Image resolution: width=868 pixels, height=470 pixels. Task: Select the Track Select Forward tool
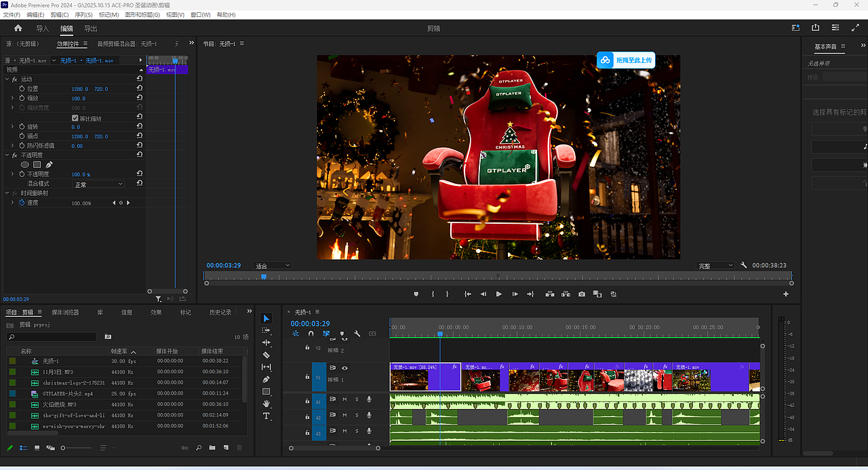tap(267, 331)
